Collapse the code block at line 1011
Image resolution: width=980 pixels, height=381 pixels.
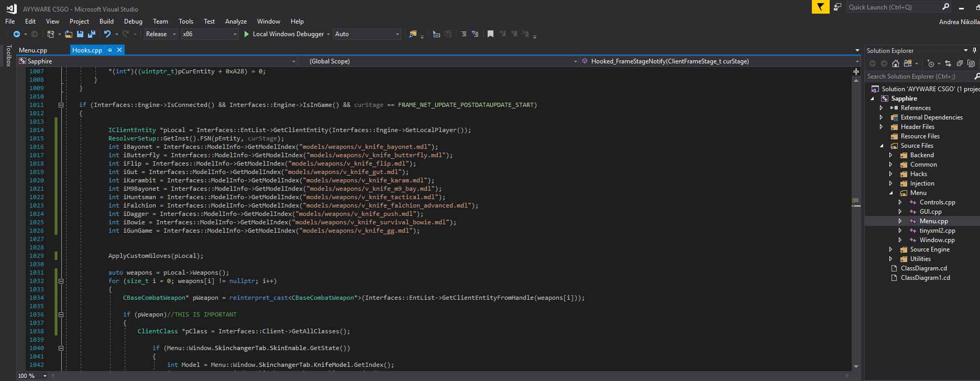tap(61, 105)
